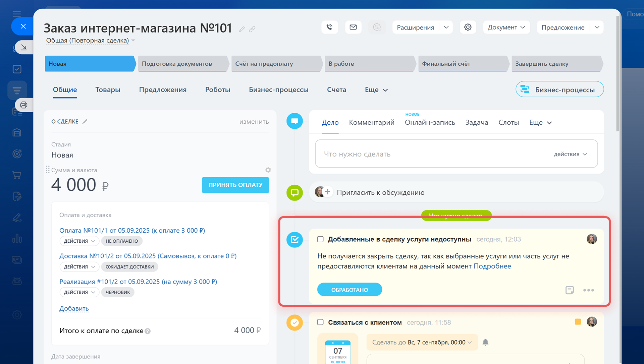Copy deal link via chain icon

[252, 29]
